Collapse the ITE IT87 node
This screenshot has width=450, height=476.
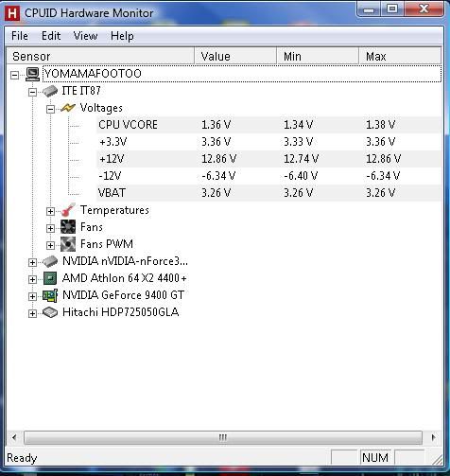[32, 92]
